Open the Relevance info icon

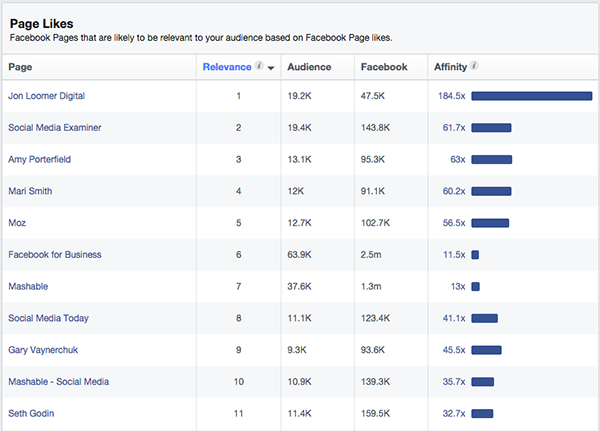(x=259, y=66)
